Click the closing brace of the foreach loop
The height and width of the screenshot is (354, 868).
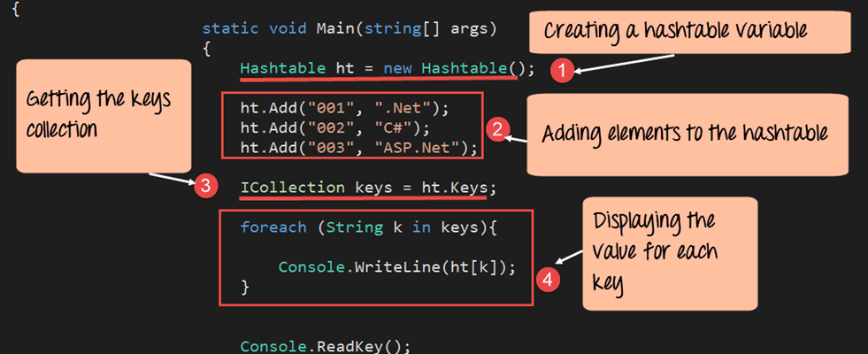(x=245, y=288)
